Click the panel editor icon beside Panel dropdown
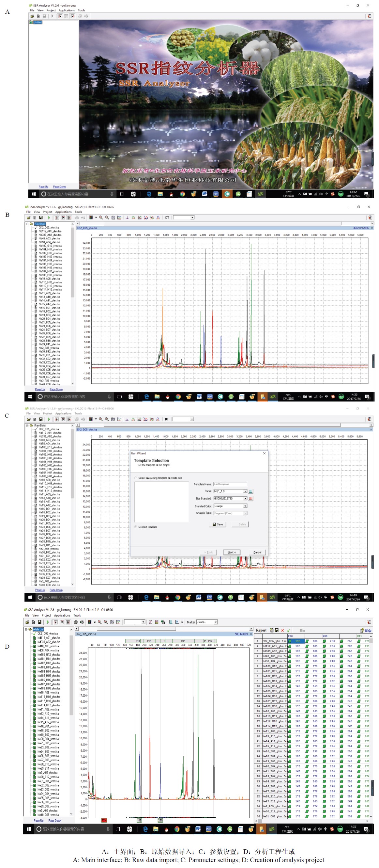This screenshot has height=868, width=379. pos(250,491)
